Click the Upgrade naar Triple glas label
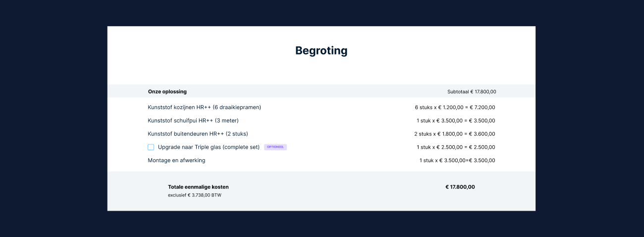This screenshot has width=644, height=237. pos(209,147)
